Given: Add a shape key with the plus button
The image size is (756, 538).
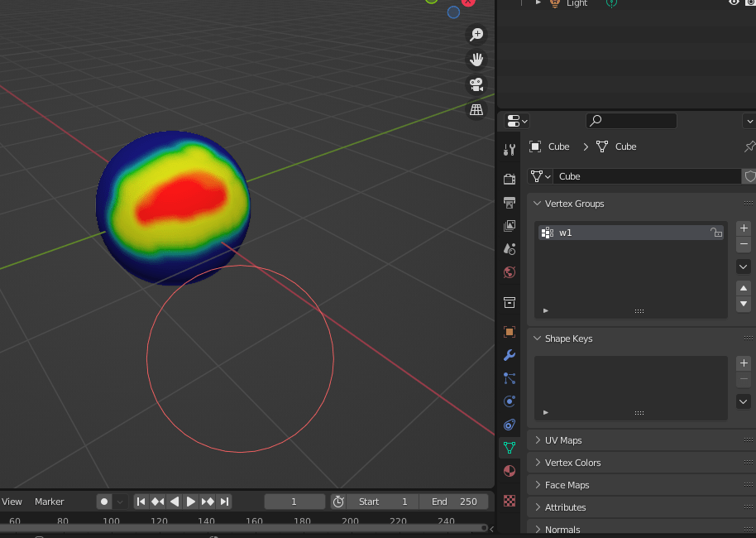Looking at the screenshot, I should pos(743,363).
